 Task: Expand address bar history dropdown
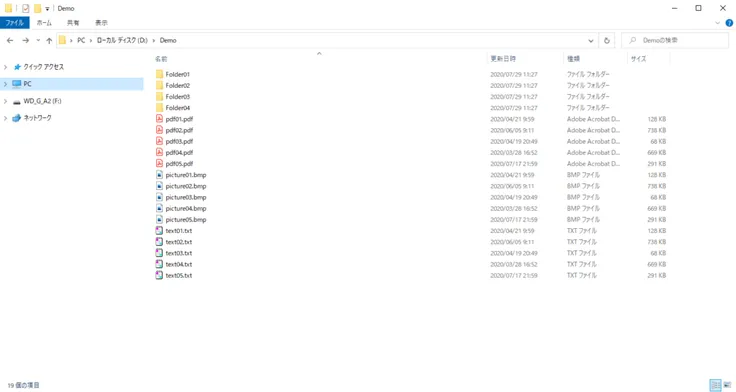point(590,40)
